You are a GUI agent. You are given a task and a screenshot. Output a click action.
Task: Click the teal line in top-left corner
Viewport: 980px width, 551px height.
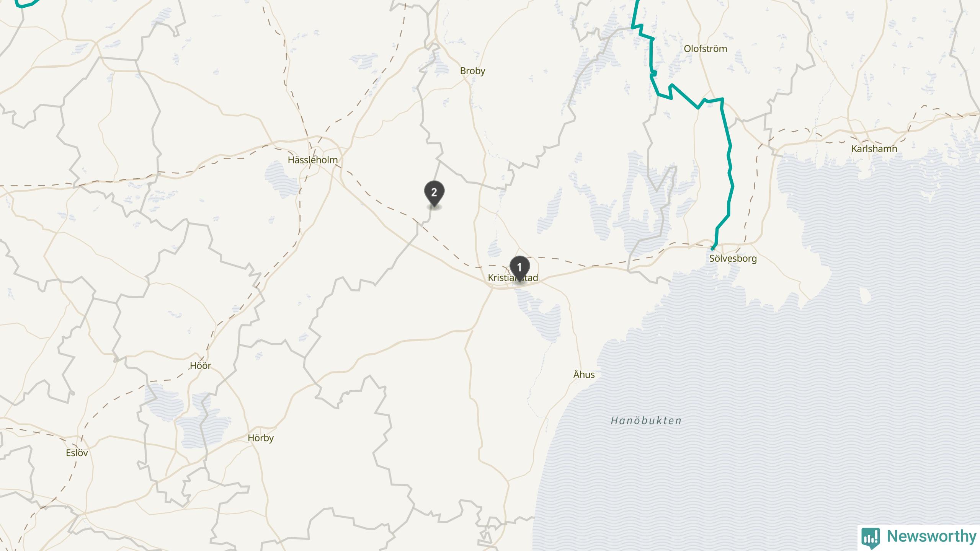[x=27, y=5]
